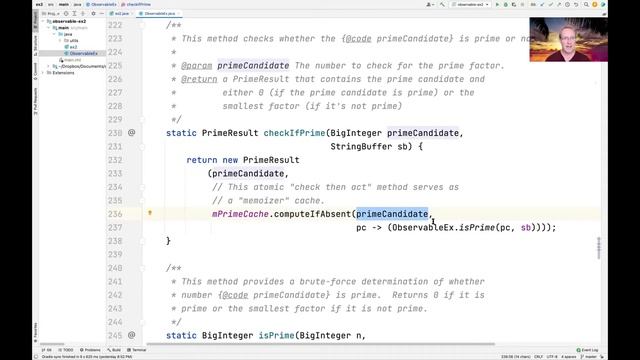The image size is (640, 360).
Task: Select ObservableEx in the project tree
Action: [x=84, y=53]
